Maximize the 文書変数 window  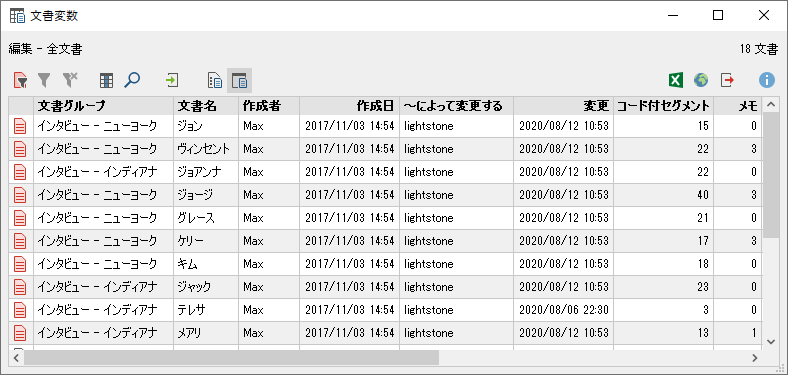718,16
